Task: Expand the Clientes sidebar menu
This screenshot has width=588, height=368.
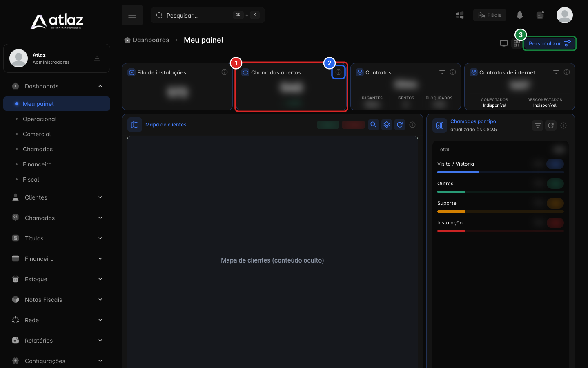Action: [x=57, y=197]
